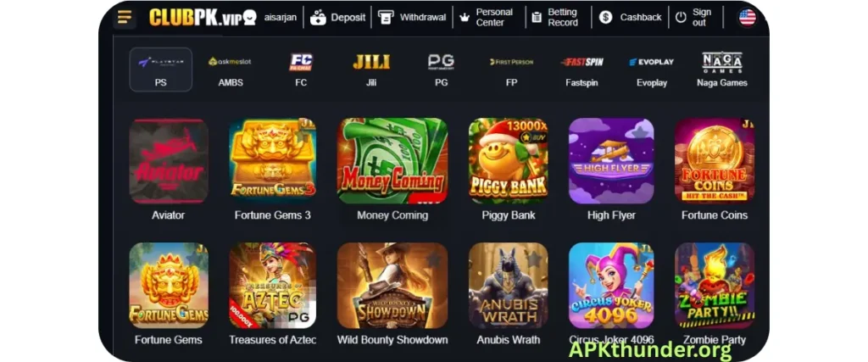Click the aisarjan username avatar
Image resolution: width=868 pixels, height=362 pixels.
250,18
